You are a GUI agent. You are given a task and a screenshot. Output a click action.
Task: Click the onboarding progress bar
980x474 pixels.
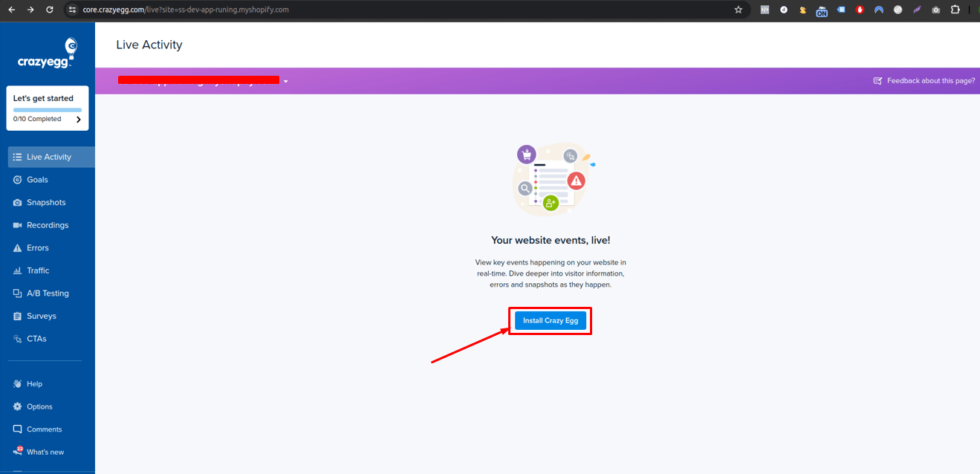coord(48,110)
